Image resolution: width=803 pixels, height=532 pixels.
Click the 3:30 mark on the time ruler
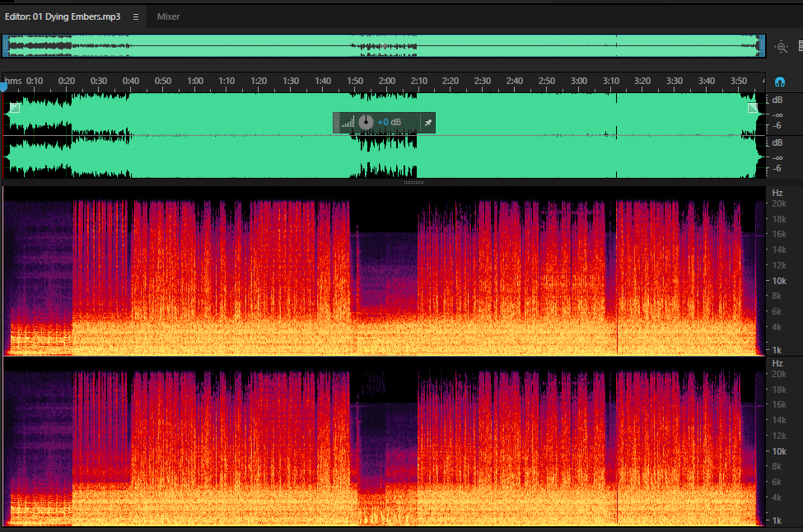coord(675,81)
